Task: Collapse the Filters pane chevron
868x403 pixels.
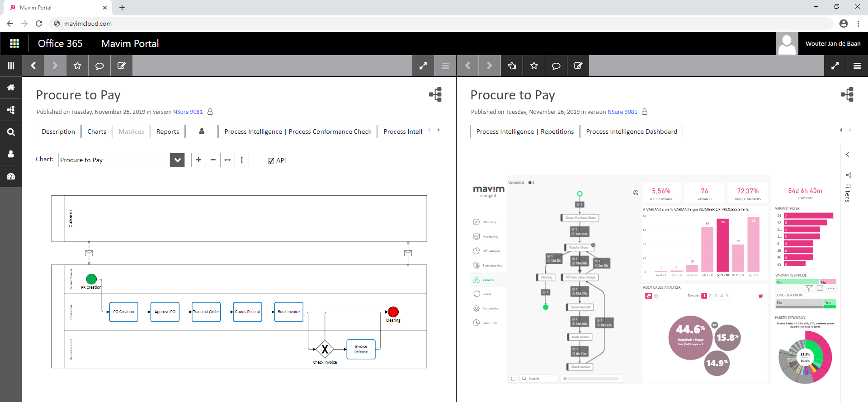Action: [848, 155]
